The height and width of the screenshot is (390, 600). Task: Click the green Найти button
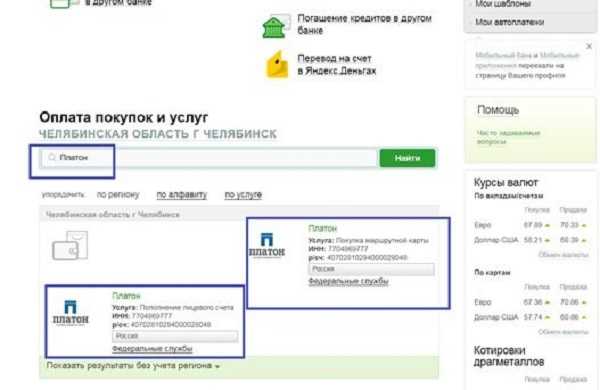tap(407, 158)
